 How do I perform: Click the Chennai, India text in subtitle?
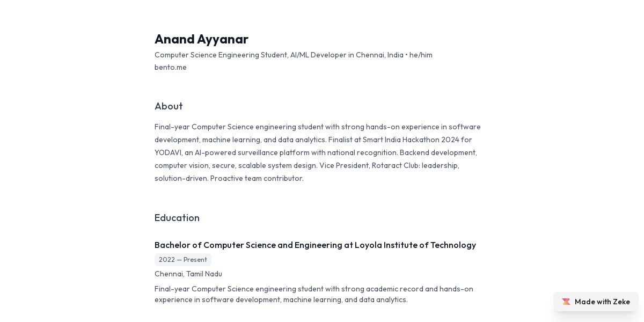click(x=379, y=55)
